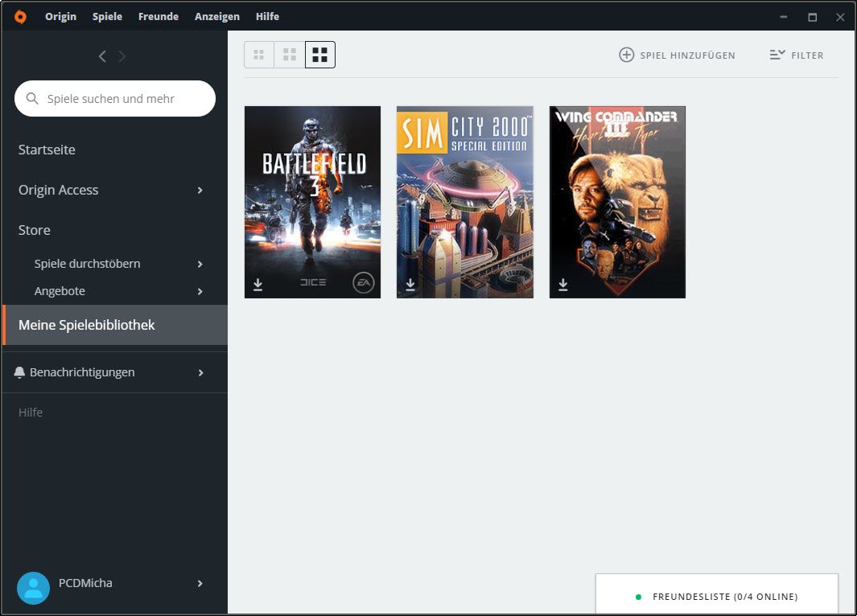Switch to large tile grid view
The image size is (857, 616).
[x=320, y=55]
